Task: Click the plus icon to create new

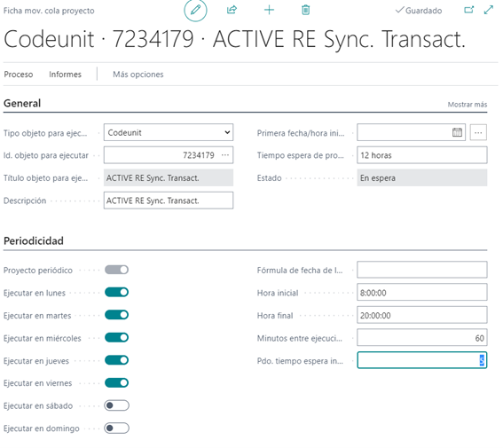Action: tap(269, 10)
